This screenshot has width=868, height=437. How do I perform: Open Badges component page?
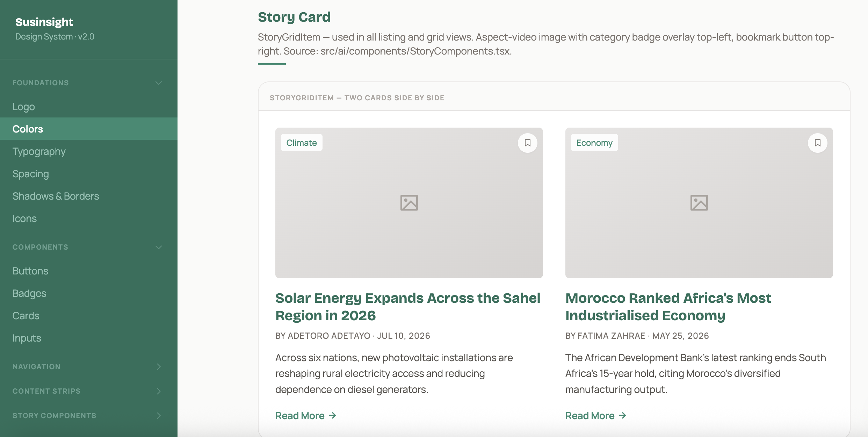(89, 293)
